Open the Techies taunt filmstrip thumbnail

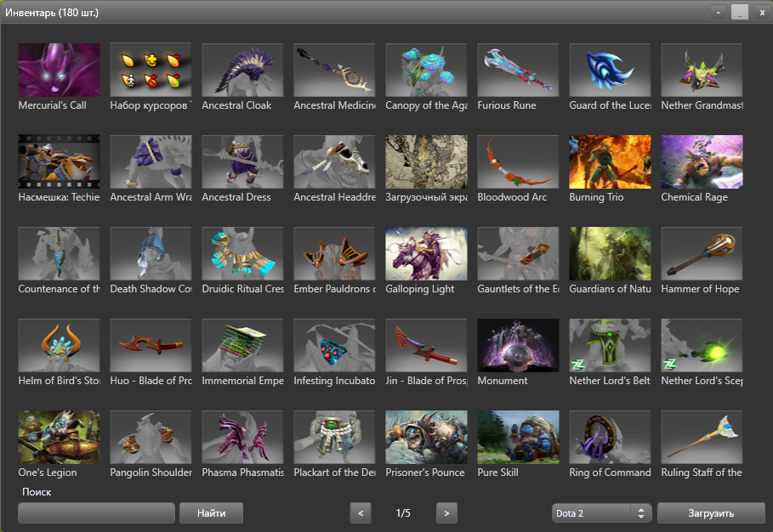point(60,161)
